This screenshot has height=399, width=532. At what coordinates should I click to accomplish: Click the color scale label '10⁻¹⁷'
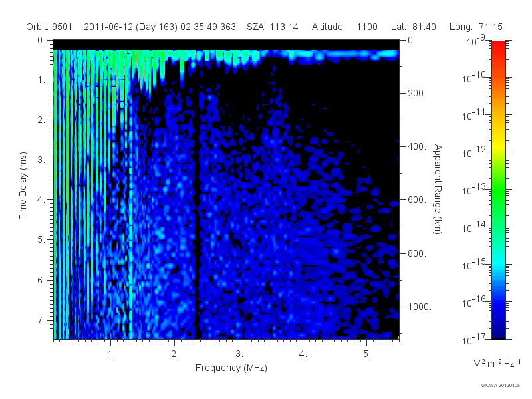(x=473, y=339)
